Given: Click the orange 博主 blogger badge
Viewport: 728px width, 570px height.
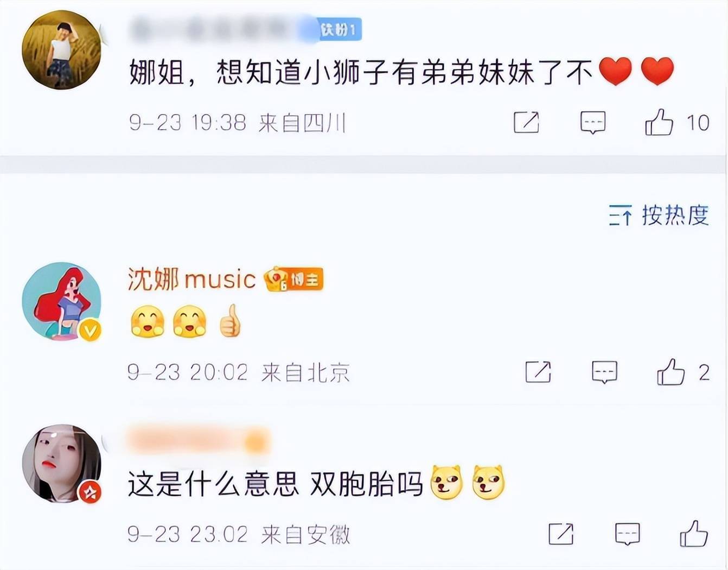Looking at the screenshot, I should point(294,280).
